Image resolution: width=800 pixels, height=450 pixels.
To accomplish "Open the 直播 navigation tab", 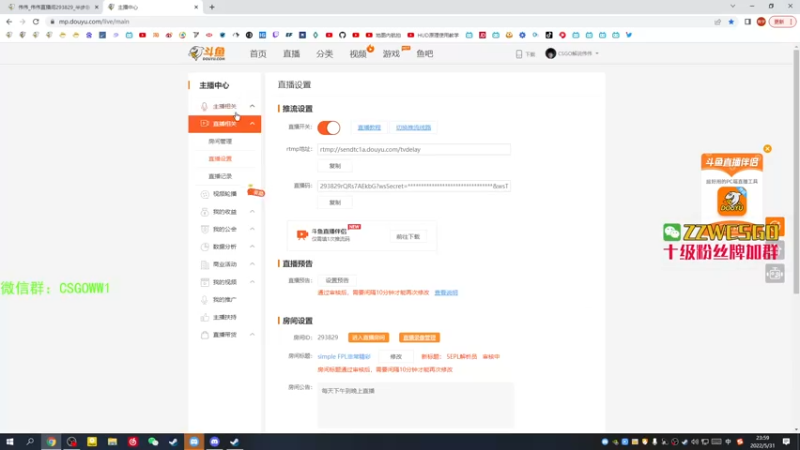I will point(291,54).
